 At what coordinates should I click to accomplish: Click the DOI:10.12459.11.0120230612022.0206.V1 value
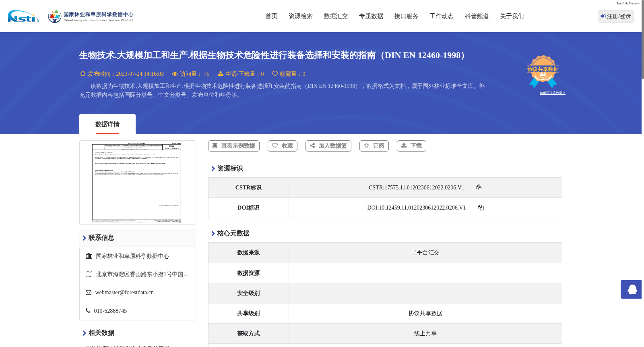coord(417,208)
